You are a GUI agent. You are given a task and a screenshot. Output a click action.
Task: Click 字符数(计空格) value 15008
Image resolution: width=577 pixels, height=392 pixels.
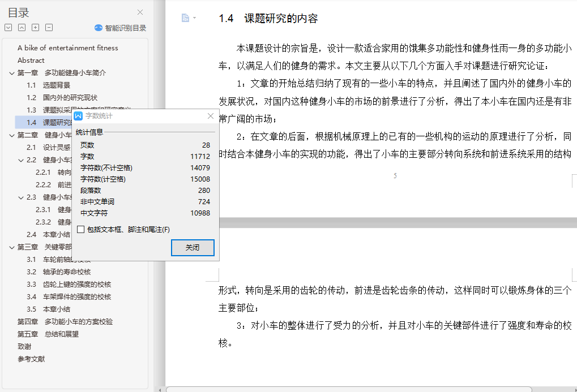click(x=200, y=179)
